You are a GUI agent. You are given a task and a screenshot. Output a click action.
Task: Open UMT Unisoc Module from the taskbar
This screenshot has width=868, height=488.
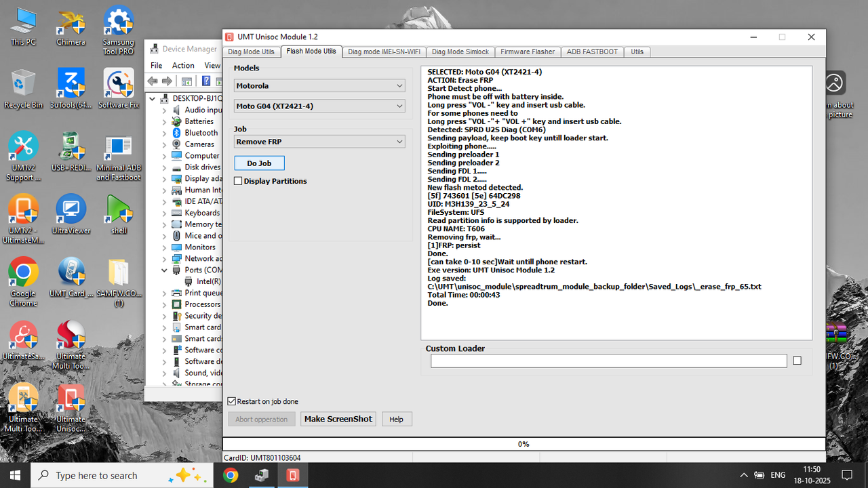coord(292,474)
